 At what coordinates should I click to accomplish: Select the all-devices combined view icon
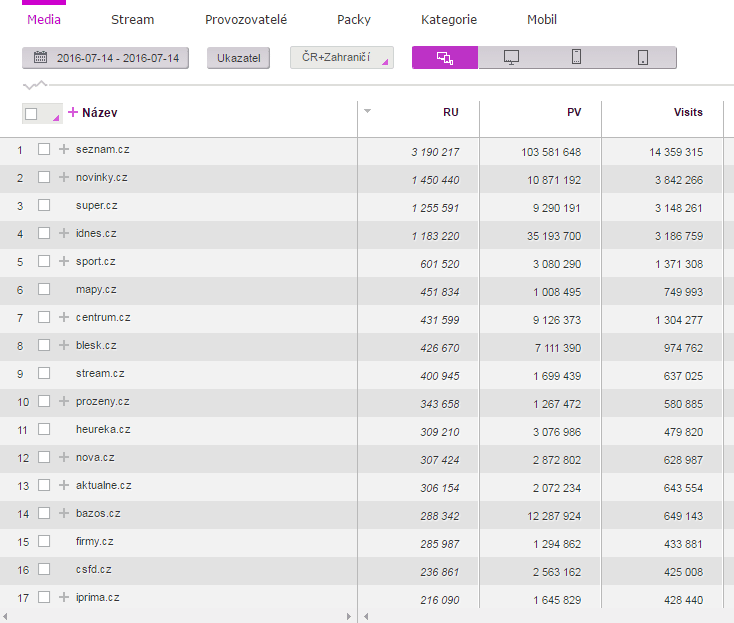(445, 58)
